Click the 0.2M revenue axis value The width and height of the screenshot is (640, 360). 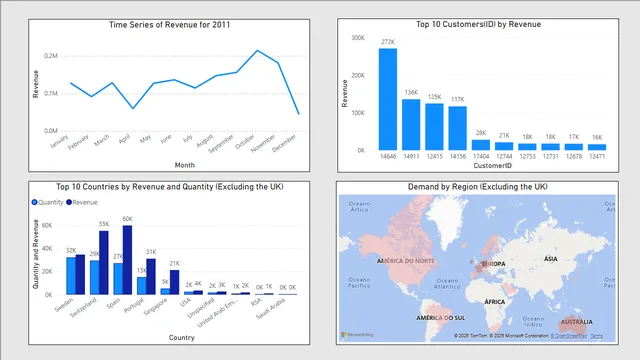(x=51, y=56)
